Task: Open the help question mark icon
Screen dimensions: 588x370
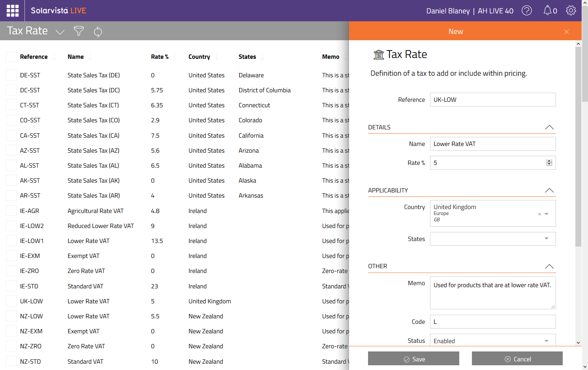Action: [527, 11]
